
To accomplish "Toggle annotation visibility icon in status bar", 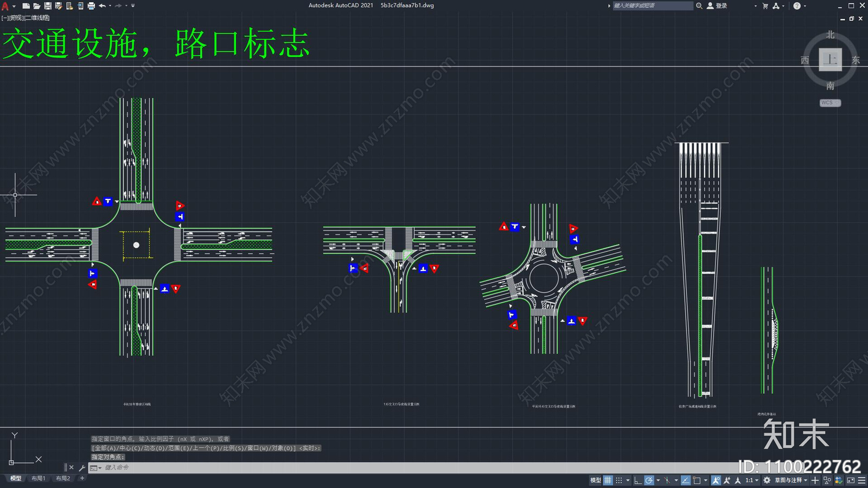I will pos(716,480).
